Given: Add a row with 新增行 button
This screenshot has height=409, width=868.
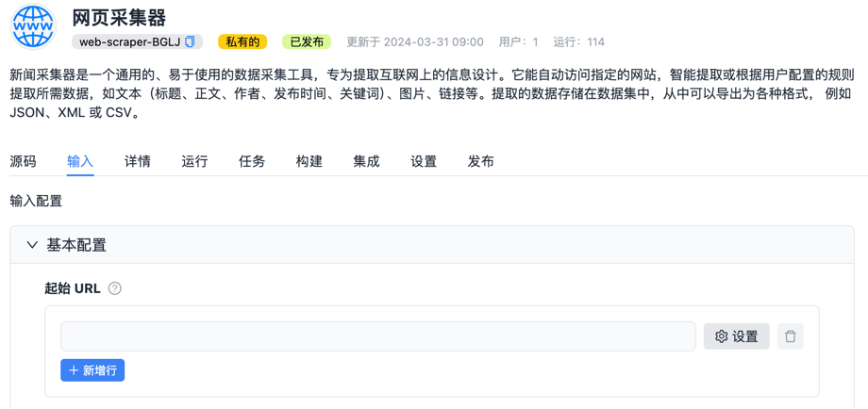Looking at the screenshot, I should (x=92, y=370).
